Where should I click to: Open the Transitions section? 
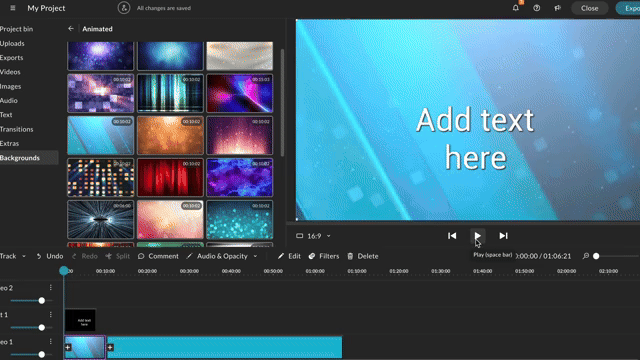(17, 129)
